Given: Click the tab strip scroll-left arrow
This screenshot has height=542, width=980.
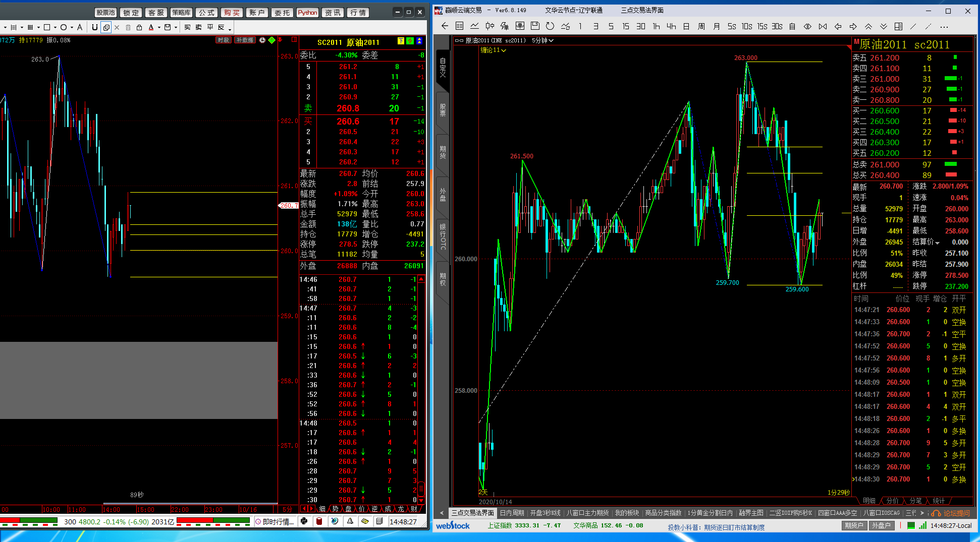Looking at the screenshot, I should 442,513.
